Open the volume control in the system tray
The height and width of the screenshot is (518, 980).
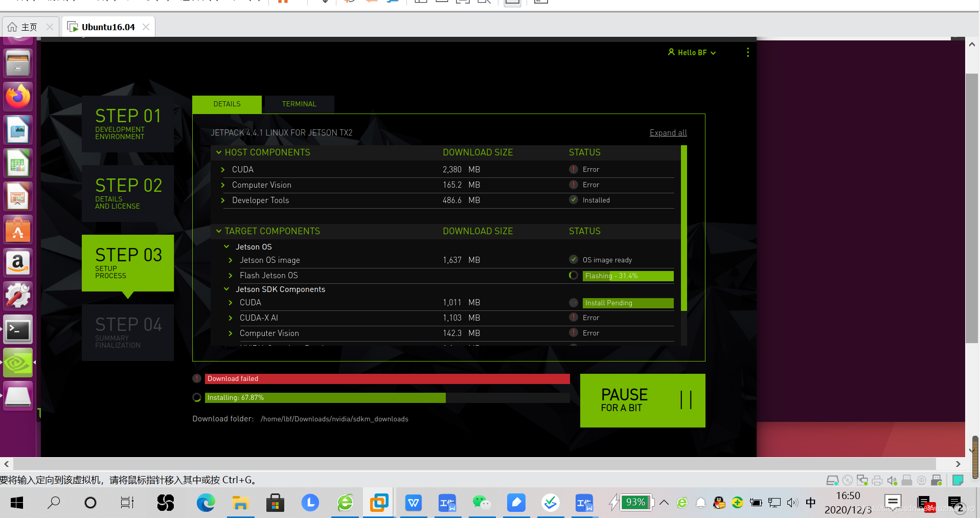click(792, 503)
